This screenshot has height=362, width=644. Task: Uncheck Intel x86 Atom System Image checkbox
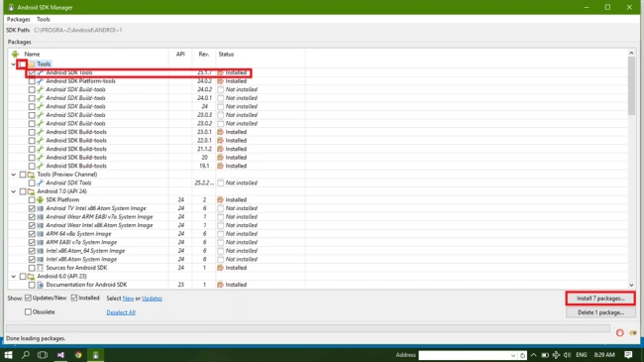[32, 259]
